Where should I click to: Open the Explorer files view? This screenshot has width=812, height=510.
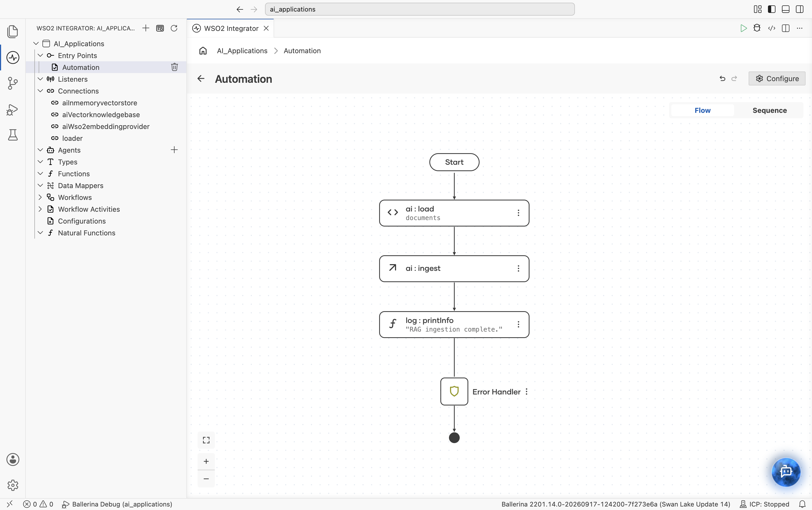coord(13,31)
